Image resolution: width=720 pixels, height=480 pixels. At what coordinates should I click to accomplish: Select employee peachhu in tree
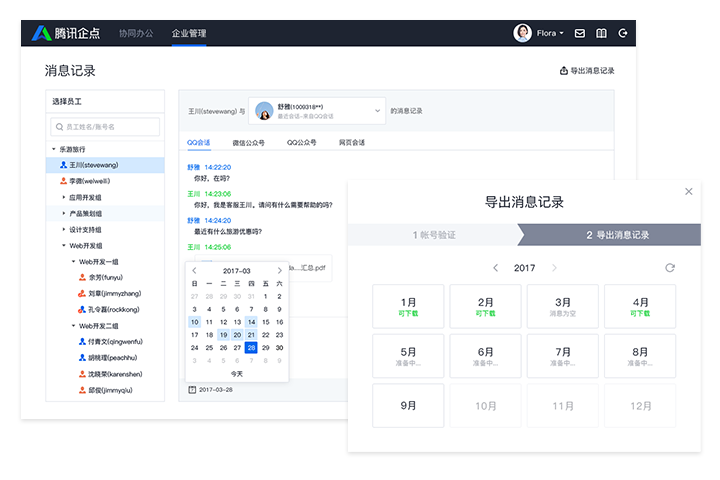(x=108, y=358)
